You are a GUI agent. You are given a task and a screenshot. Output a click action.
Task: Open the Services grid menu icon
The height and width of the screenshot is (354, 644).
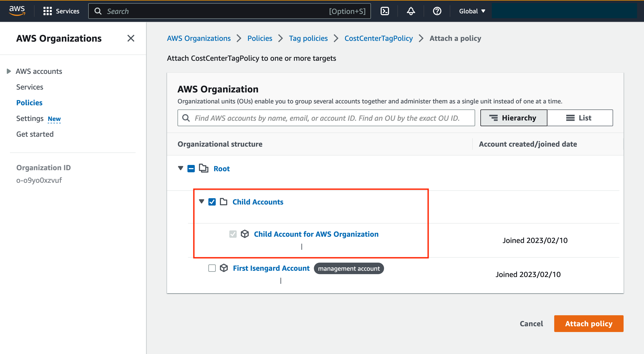pyautogui.click(x=47, y=11)
